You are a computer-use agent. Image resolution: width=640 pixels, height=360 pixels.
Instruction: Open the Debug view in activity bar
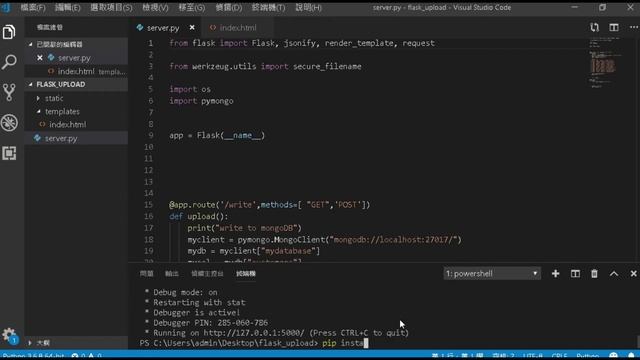pyautogui.click(x=9, y=122)
